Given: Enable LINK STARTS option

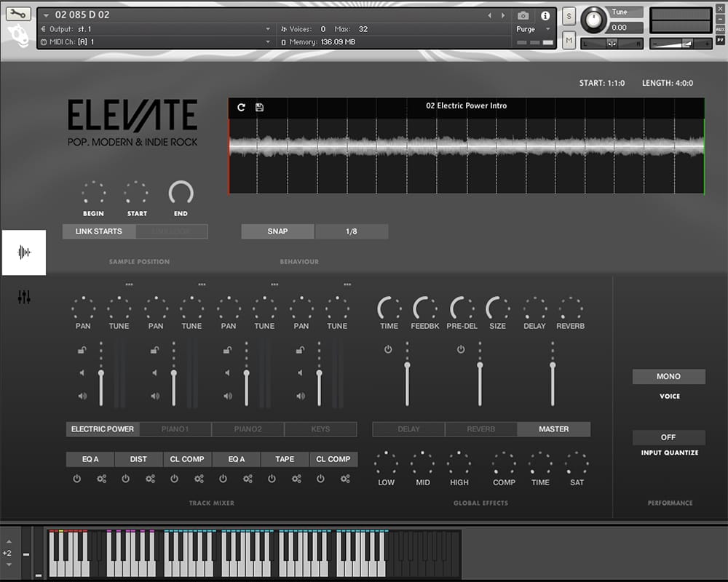Looking at the screenshot, I should click(x=98, y=231).
